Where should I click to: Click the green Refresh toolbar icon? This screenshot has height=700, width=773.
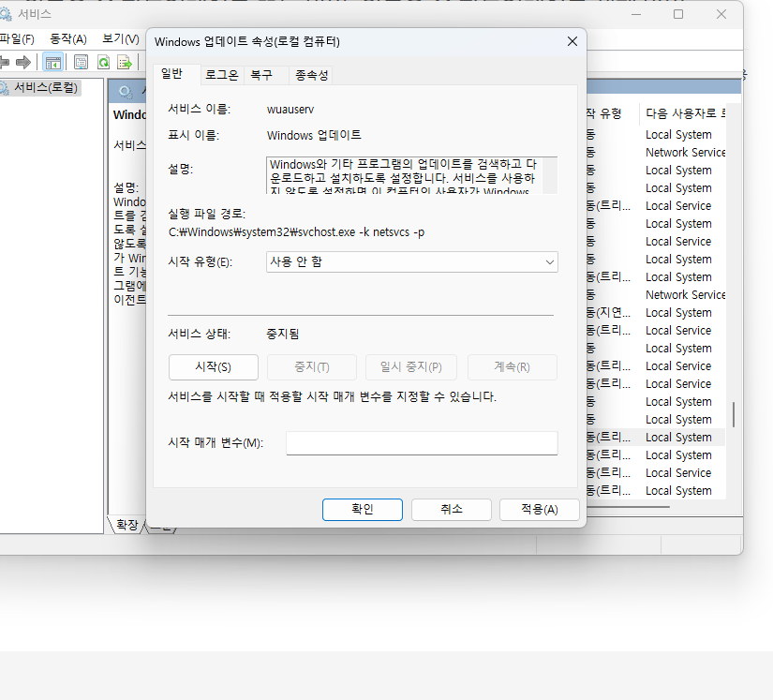[103, 62]
